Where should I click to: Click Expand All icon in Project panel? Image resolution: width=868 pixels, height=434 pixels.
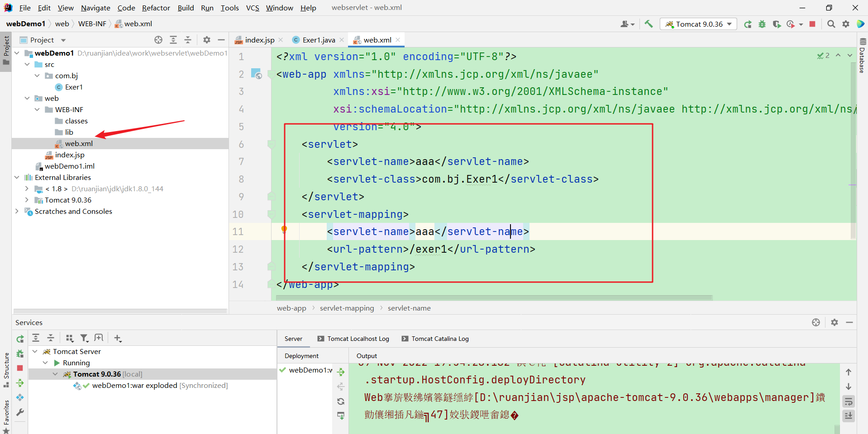[173, 40]
